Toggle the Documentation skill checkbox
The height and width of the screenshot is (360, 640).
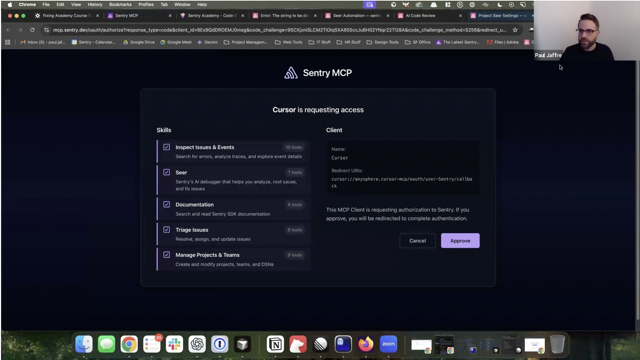(167, 204)
